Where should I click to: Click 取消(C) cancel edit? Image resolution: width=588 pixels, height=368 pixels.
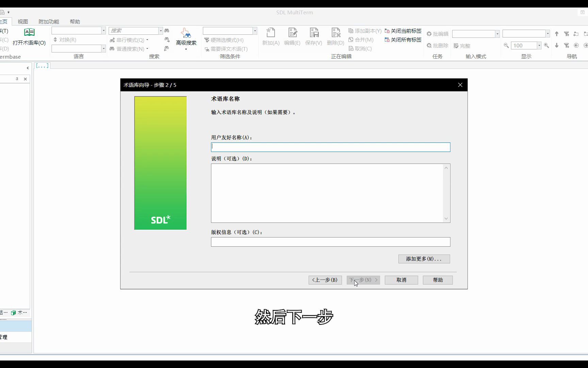pos(360,48)
